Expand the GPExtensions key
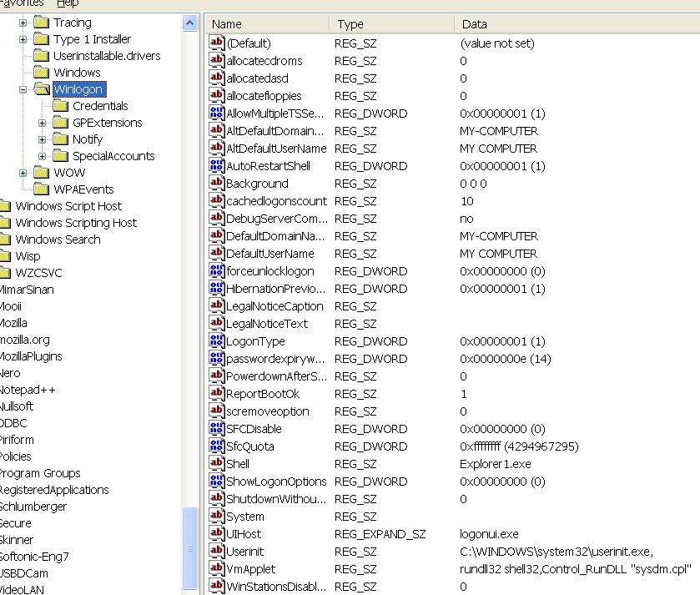The width and height of the screenshot is (700, 595). click(x=42, y=123)
